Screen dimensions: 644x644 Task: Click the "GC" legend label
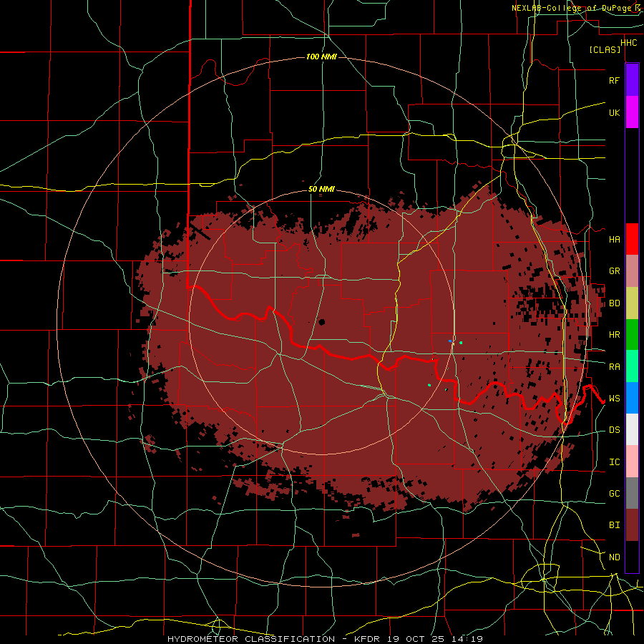tap(614, 494)
